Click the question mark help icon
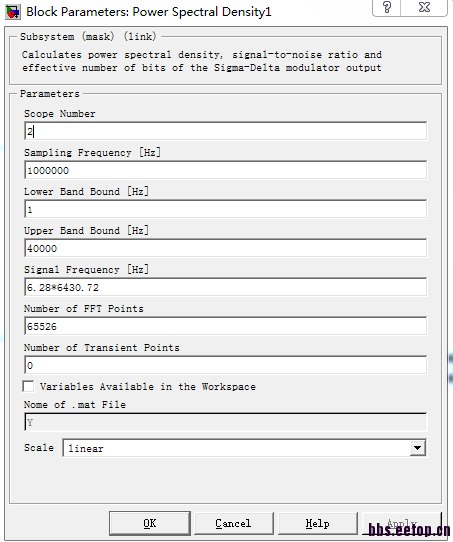Viewport: 453px width, 542px height. pos(387,7)
